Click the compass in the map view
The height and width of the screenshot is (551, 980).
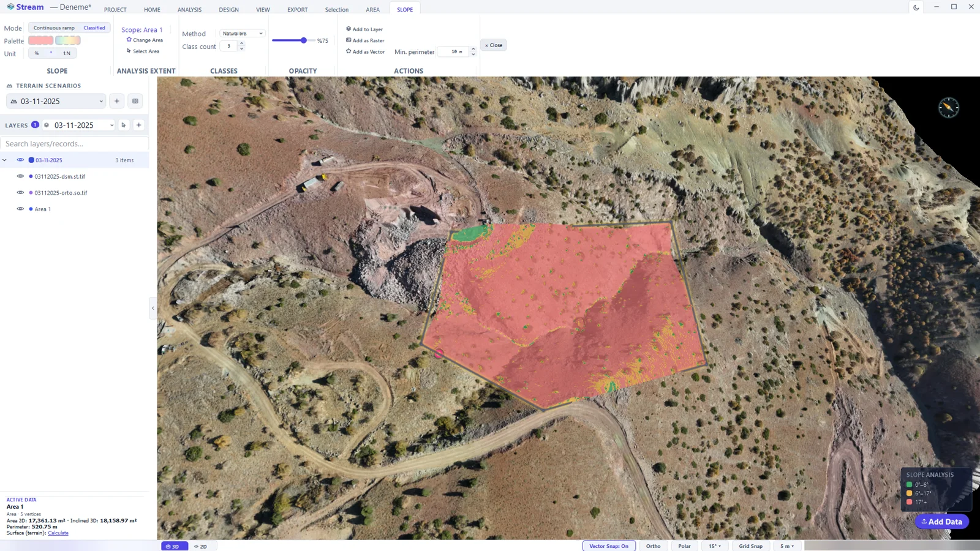coord(948,108)
